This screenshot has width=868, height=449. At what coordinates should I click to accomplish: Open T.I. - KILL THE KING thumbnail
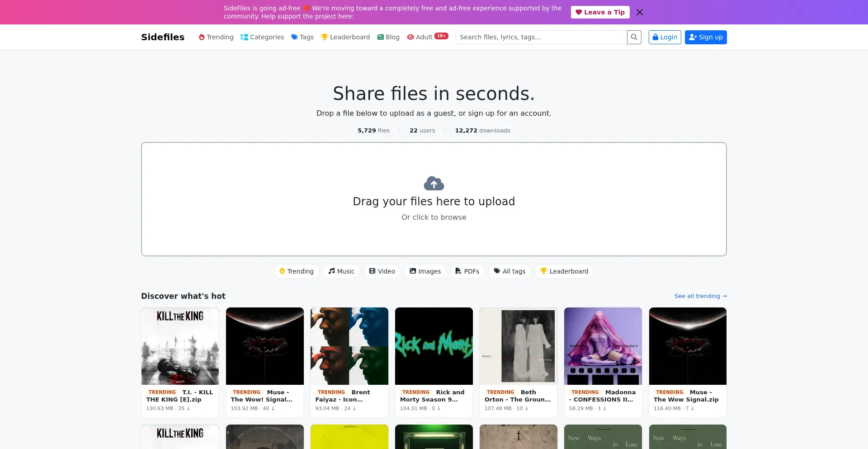(x=180, y=346)
